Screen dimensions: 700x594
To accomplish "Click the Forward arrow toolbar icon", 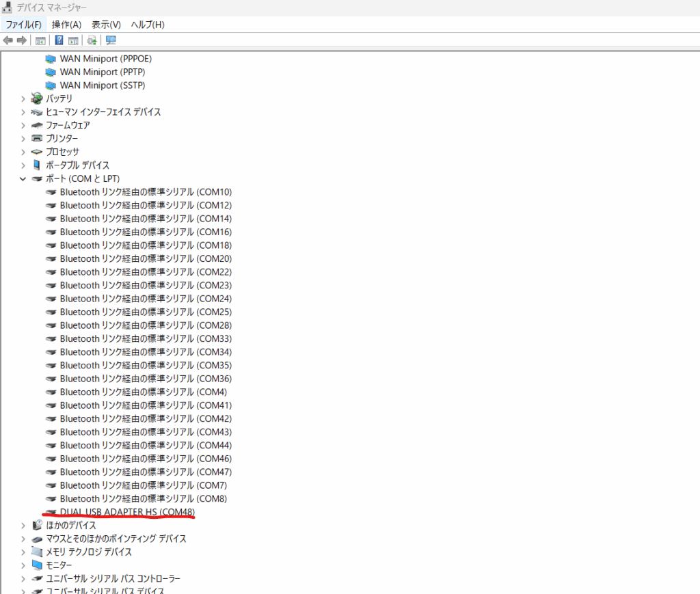I will pos(21,40).
